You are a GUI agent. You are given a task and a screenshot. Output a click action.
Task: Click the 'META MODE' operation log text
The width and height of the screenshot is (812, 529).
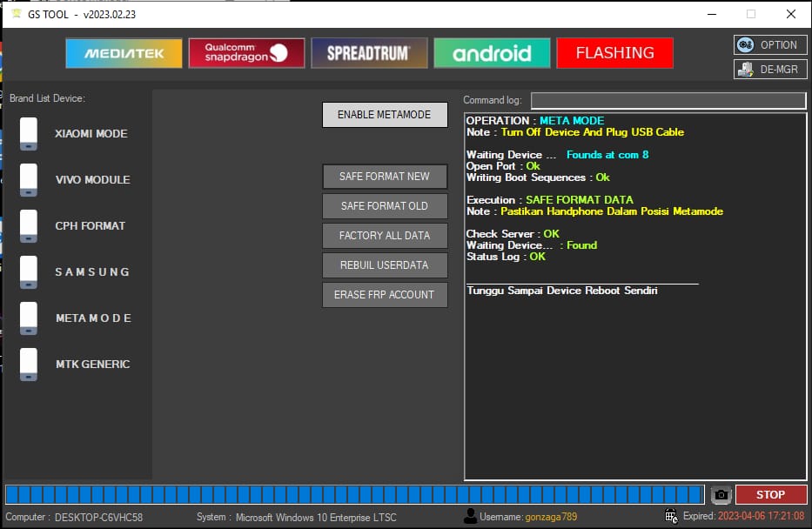coord(572,121)
